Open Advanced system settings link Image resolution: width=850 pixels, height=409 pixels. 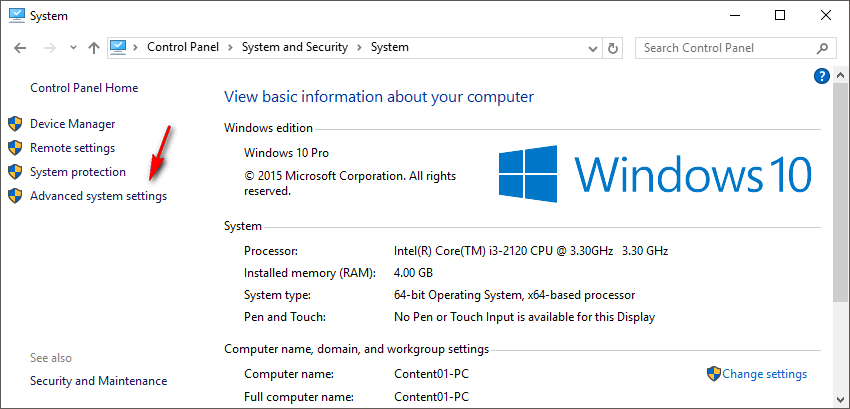pyautogui.click(x=98, y=196)
